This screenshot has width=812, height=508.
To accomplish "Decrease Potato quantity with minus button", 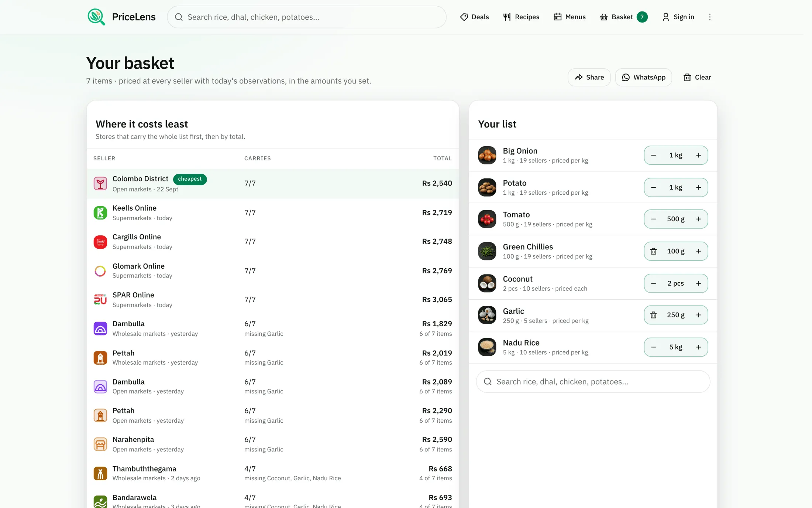I will 653,187.
